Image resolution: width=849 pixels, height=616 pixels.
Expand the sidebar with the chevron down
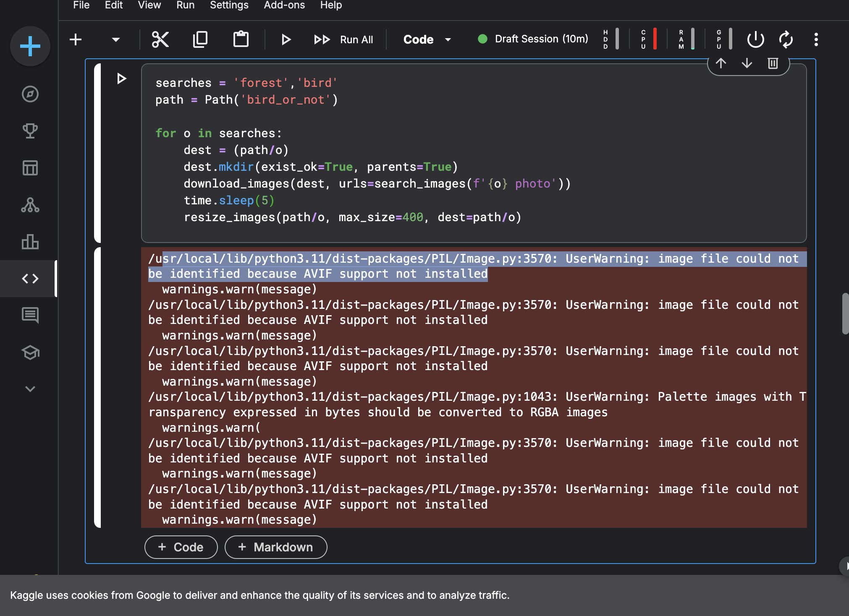pyautogui.click(x=30, y=389)
